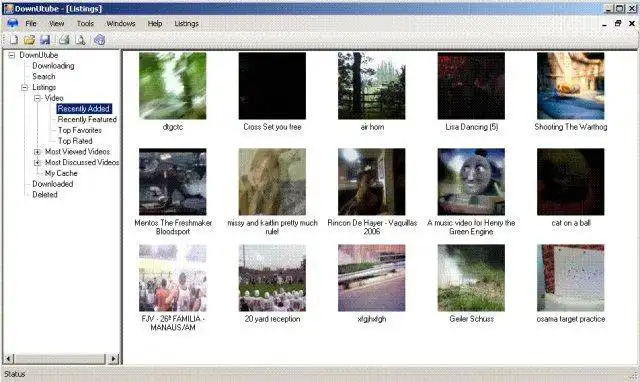
Task: Click the Open folder toolbar icon
Action: 29,40
